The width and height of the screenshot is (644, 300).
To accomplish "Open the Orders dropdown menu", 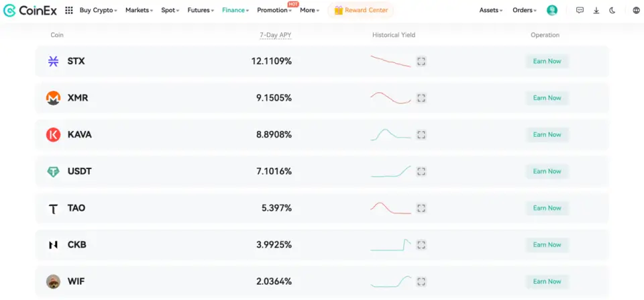I will [x=524, y=10].
